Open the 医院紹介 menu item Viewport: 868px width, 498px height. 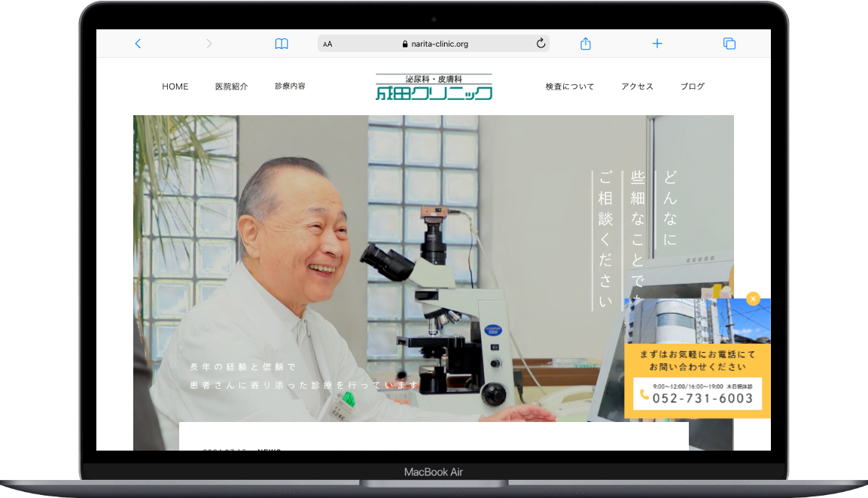coord(231,87)
